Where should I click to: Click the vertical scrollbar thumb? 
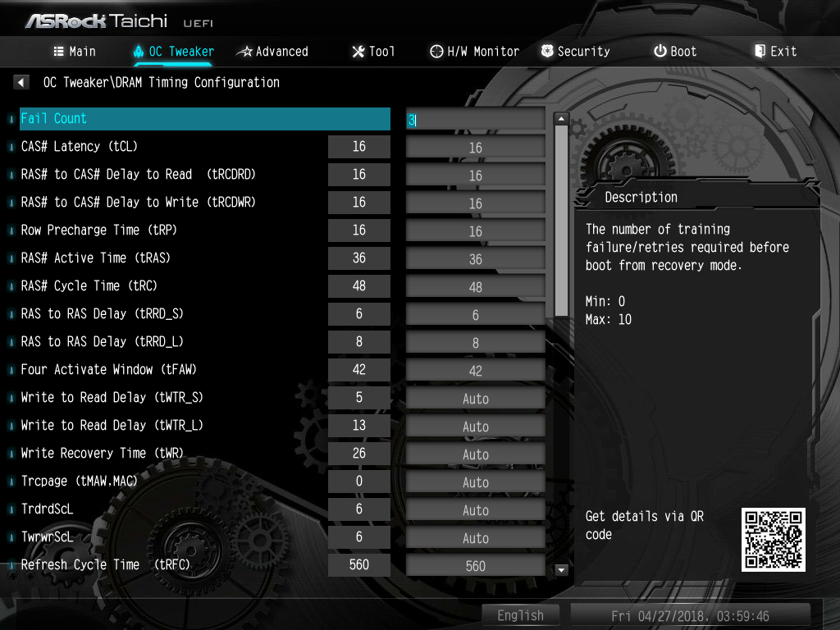tap(561, 221)
